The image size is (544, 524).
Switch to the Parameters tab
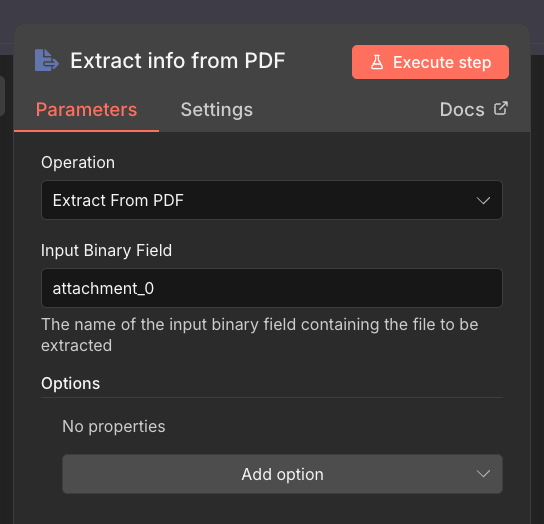tap(86, 110)
